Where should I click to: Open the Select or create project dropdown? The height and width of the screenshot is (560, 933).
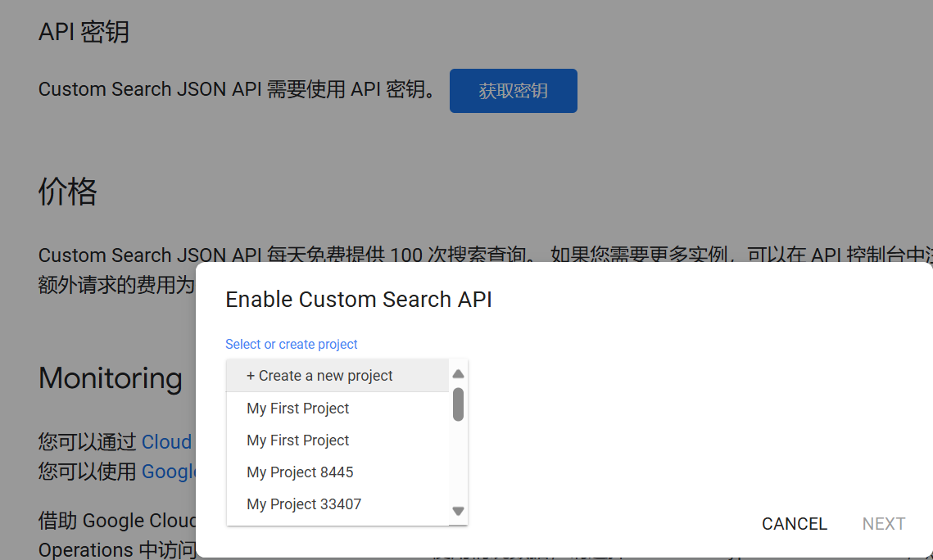tap(291, 344)
